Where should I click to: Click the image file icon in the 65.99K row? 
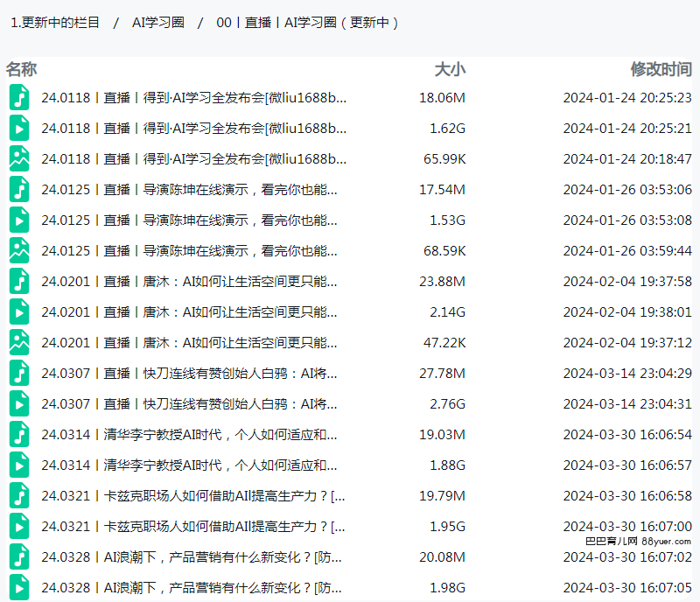(x=19, y=158)
